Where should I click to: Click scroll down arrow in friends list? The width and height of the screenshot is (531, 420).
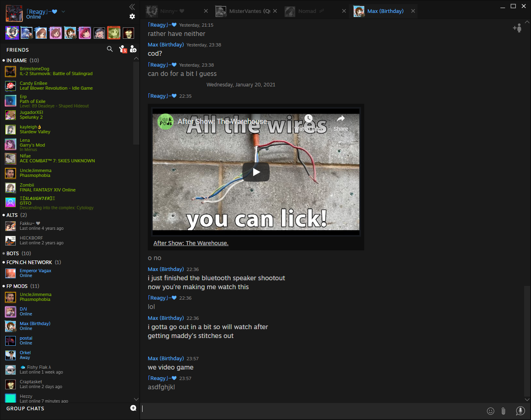click(x=136, y=399)
